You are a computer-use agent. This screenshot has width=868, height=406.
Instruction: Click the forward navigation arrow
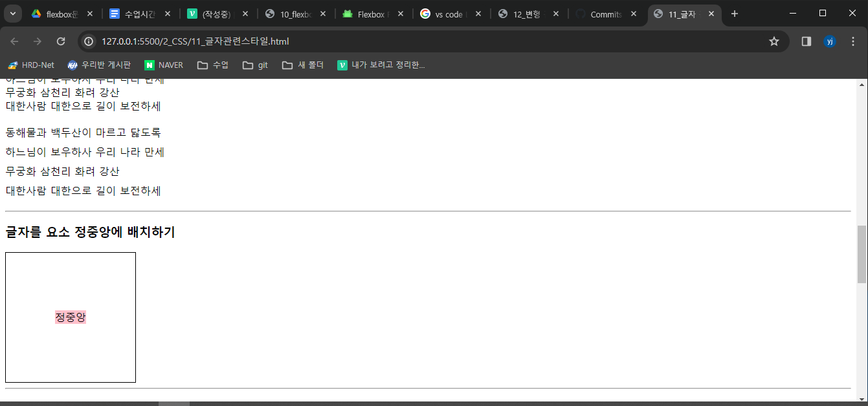coord(38,41)
